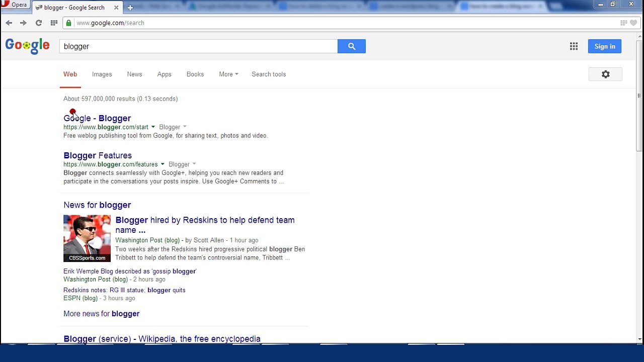
Task: Switch to News results
Action: coord(134,74)
